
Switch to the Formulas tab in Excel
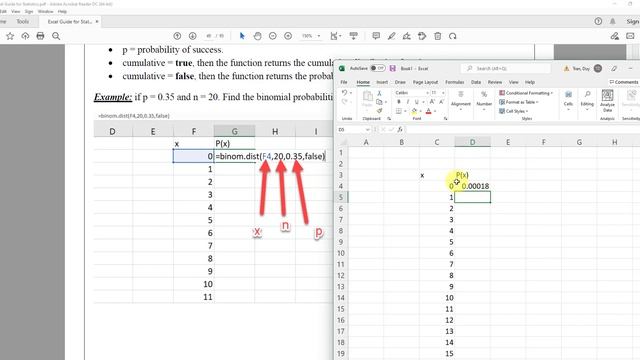[455, 82]
